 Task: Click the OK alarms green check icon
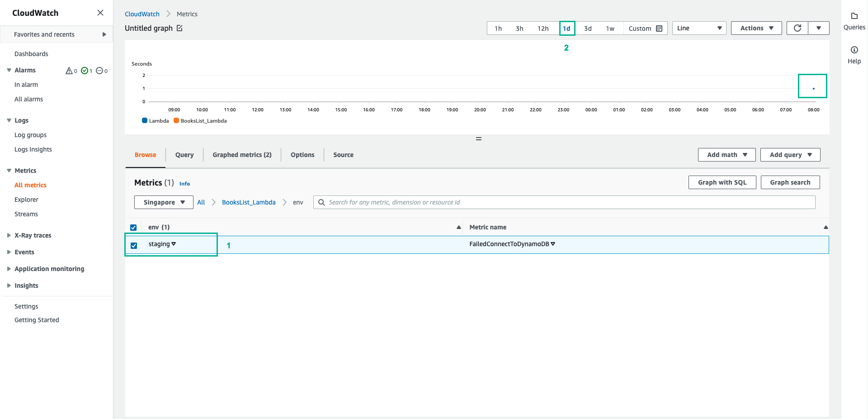tap(84, 71)
